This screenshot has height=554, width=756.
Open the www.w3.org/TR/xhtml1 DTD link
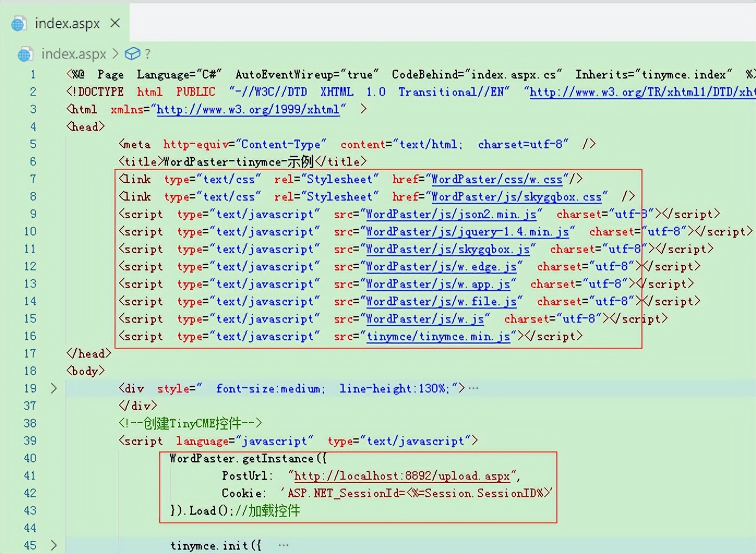point(643,92)
